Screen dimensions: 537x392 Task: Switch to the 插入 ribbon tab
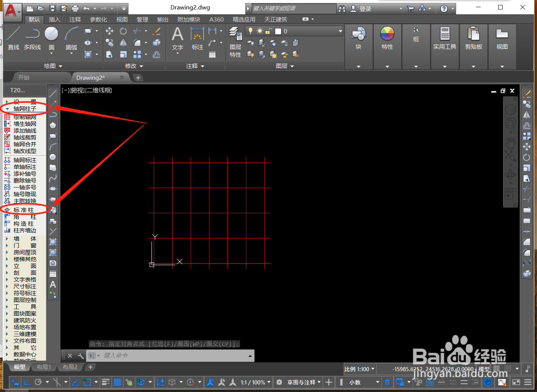54,19
